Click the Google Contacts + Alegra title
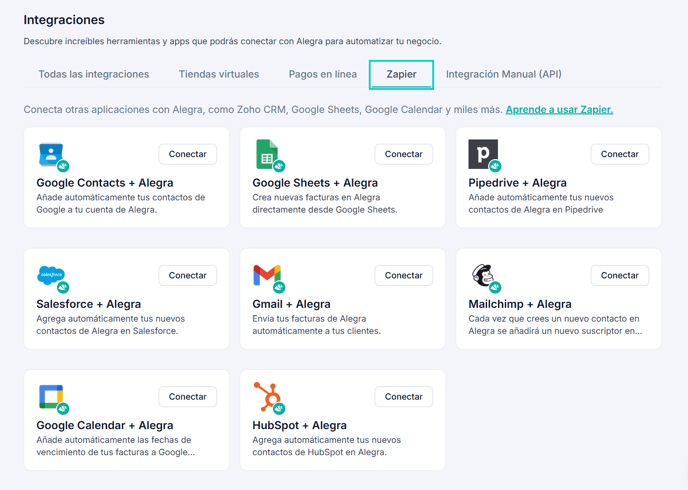 (x=105, y=182)
